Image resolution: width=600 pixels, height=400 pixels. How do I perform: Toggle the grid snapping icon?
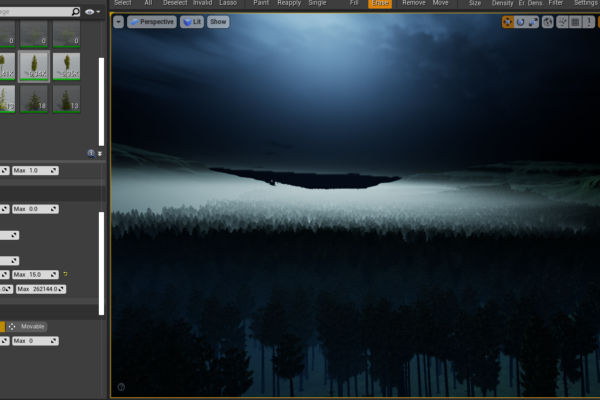pyautogui.click(x=575, y=22)
